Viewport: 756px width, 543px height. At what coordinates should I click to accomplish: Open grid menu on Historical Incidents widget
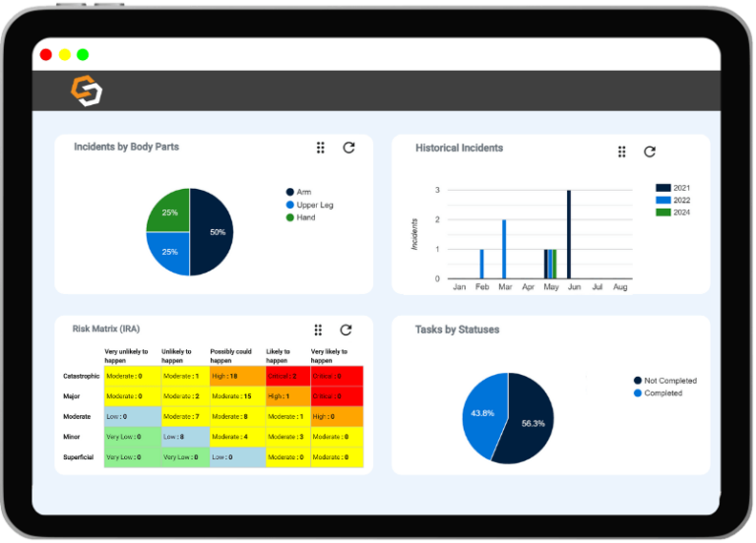tap(621, 151)
